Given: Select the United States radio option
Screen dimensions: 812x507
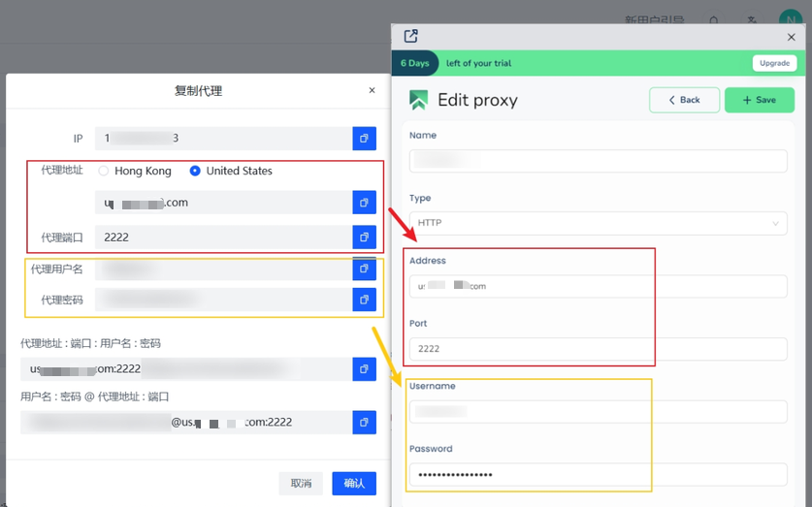Looking at the screenshot, I should pos(195,171).
